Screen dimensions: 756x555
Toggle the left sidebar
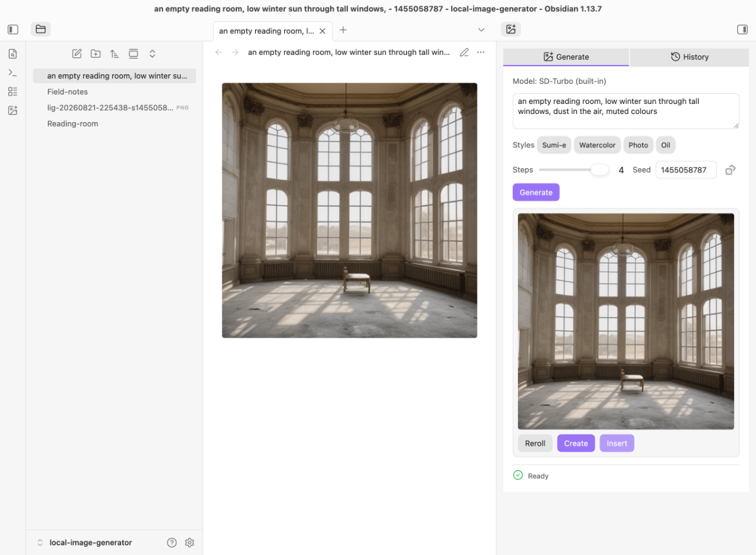pos(13,30)
